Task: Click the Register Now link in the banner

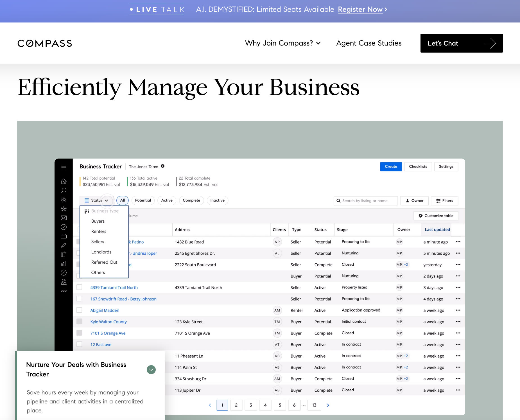Action: [360, 10]
